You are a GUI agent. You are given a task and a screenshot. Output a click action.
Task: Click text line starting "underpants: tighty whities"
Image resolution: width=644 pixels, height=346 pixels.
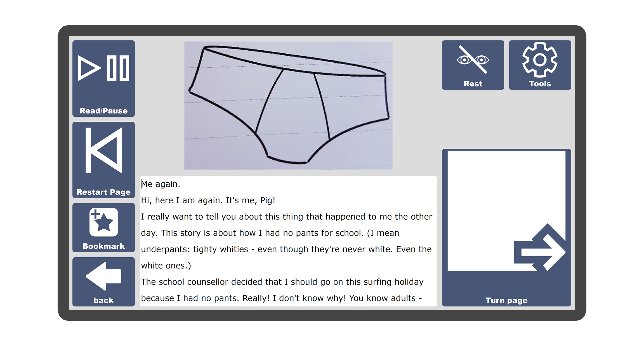point(286,249)
